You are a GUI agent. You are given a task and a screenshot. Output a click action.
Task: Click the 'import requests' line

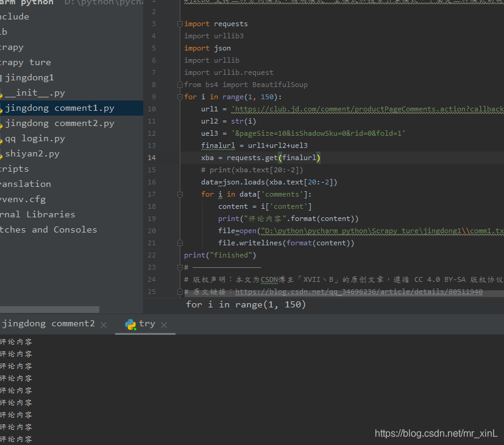[216, 24]
